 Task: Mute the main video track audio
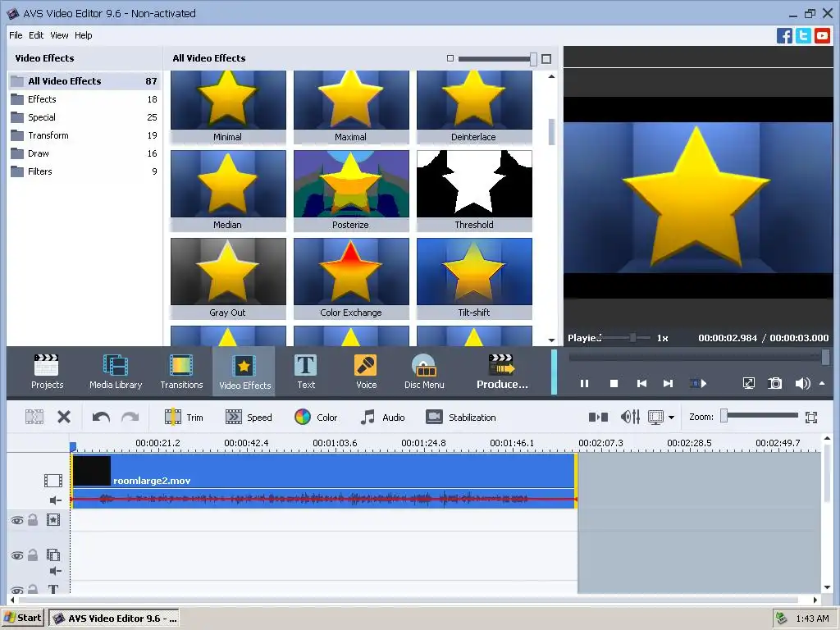coord(55,500)
